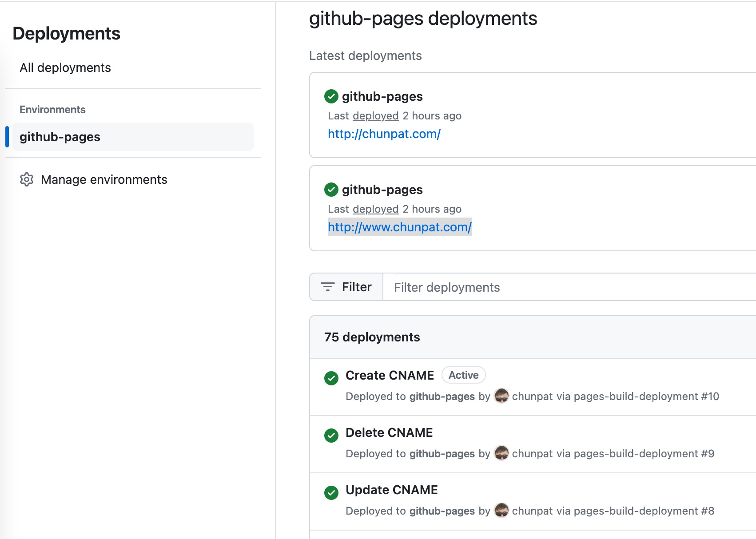Click chunpat's avatar beside pages-build-deployment #8
This screenshot has height=539, width=756.
coord(501,511)
